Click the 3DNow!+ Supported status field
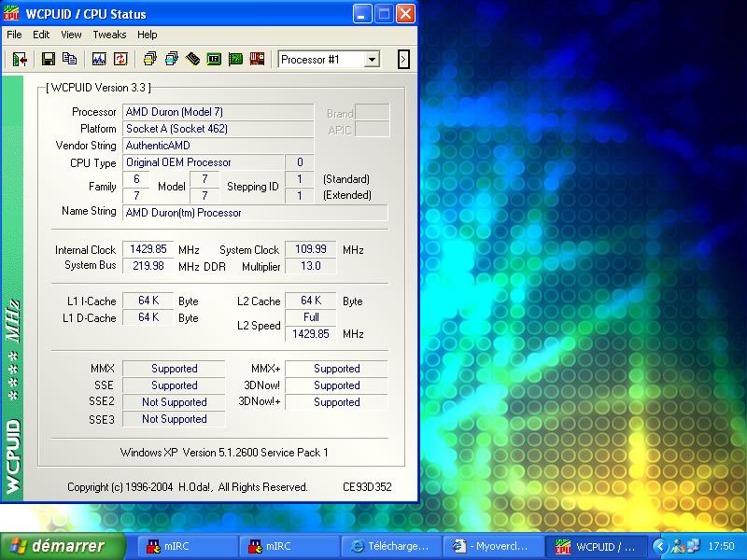The width and height of the screenshot is (747, 560). click(336, 402)
